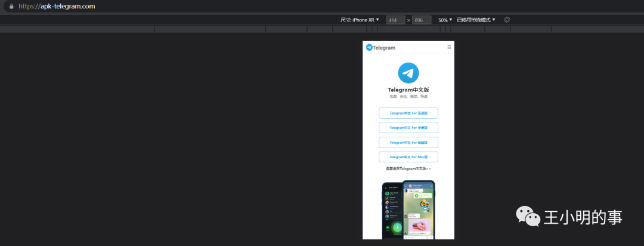Click the large blue Telegram paper-plane logo
This screenshot has height=246, width=644.
[408, 73]
